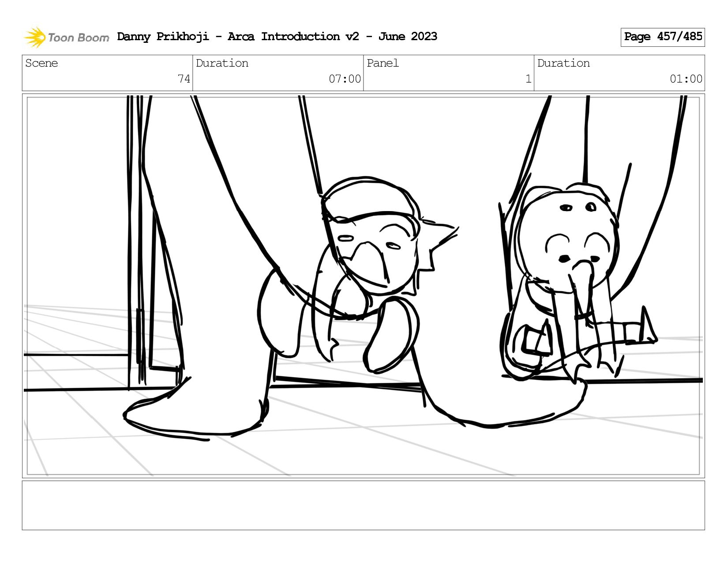Viewport: 728px width, 563px height.
Task: Click the storyboard panel drawing
Action: pyautogui.click(x=363, y=286)
